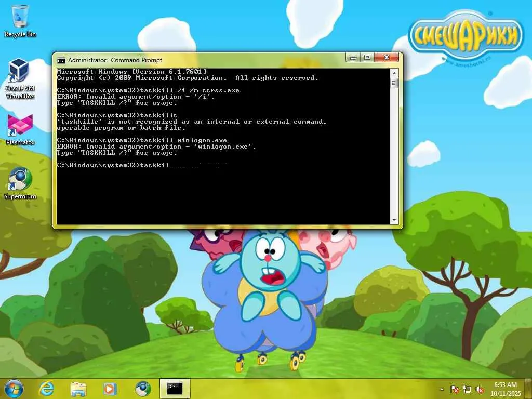
Task: Click the console scrollbar down arrow
Action: (x=394, y=220)
